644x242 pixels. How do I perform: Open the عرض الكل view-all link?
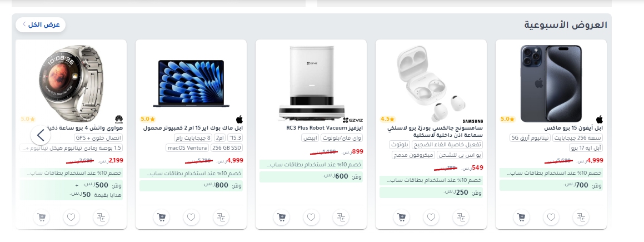point(41,24)
